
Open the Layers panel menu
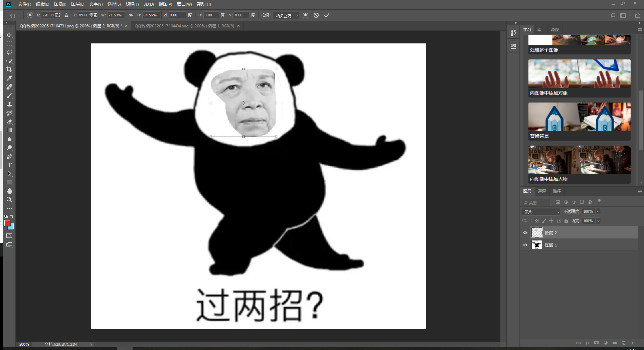click(640, 191)
